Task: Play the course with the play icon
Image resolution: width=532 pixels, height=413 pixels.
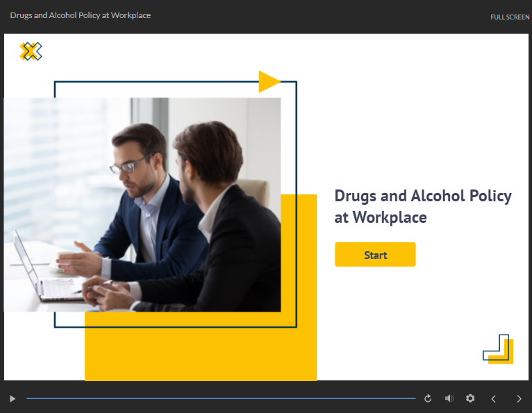Action: pyautogui.click(x=13, y=398)
